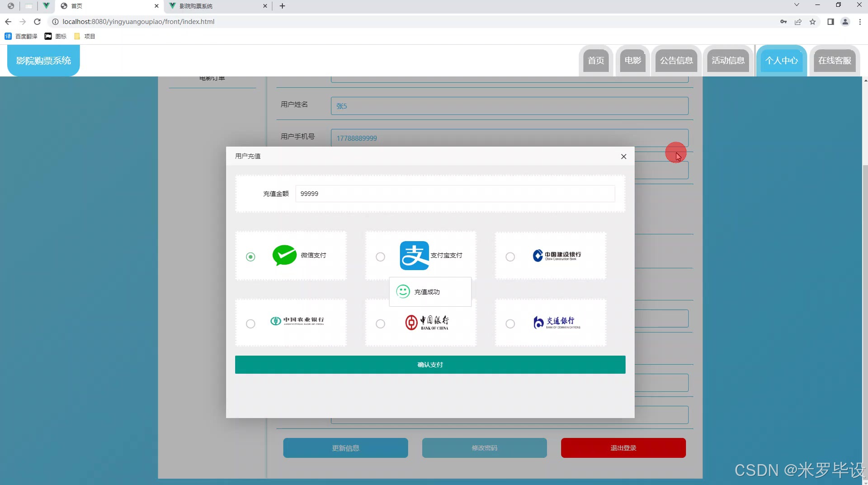This screenshot has width=868, height=485.
Task: Open the 个人中心 navigation tab
Action: [x=781, y=61]
